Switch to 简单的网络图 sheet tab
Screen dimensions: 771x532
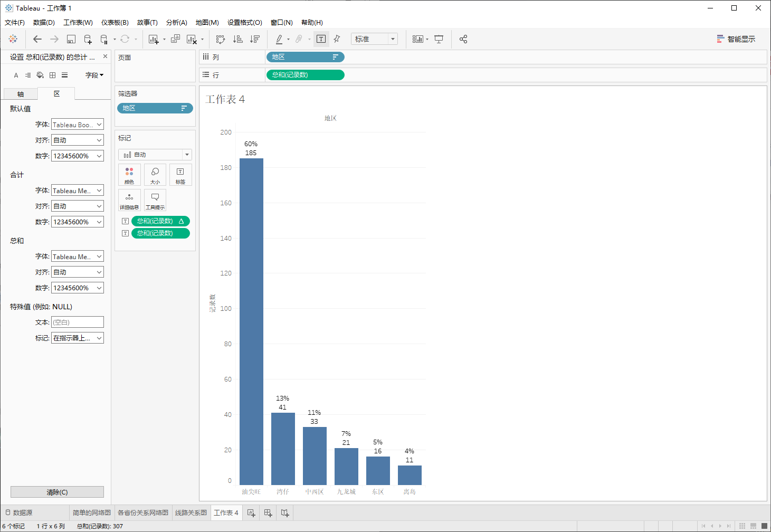click(x=92, y=512)
